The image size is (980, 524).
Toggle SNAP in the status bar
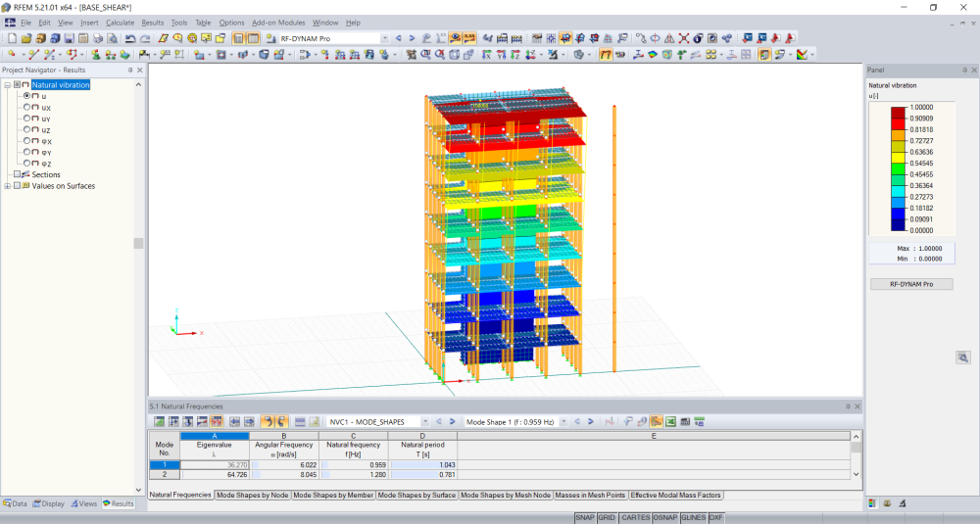[585, 518]
